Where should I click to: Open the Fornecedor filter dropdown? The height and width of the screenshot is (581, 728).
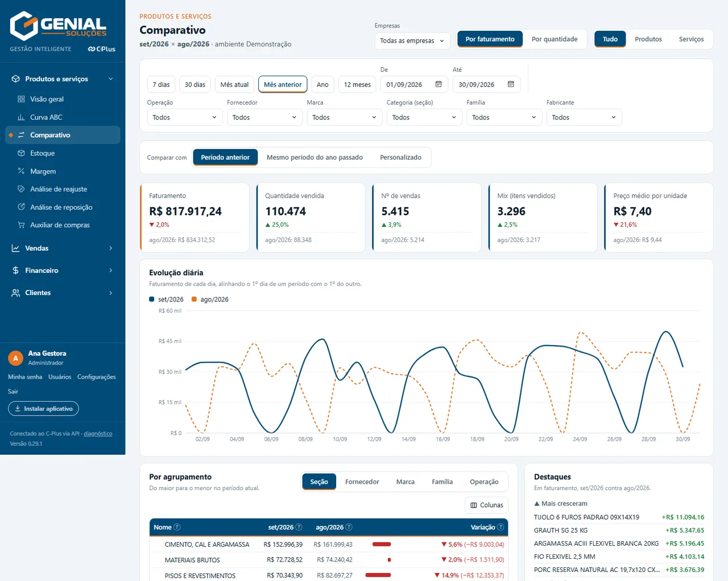click(264, 117)
